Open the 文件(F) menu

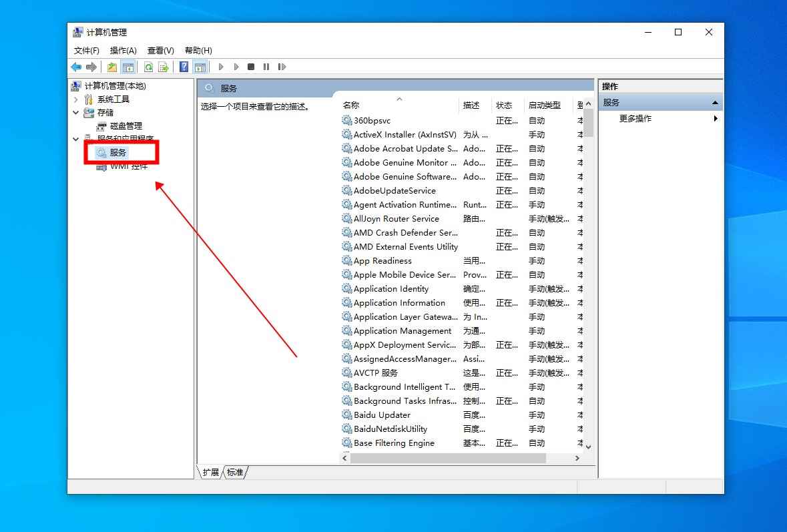87,51
